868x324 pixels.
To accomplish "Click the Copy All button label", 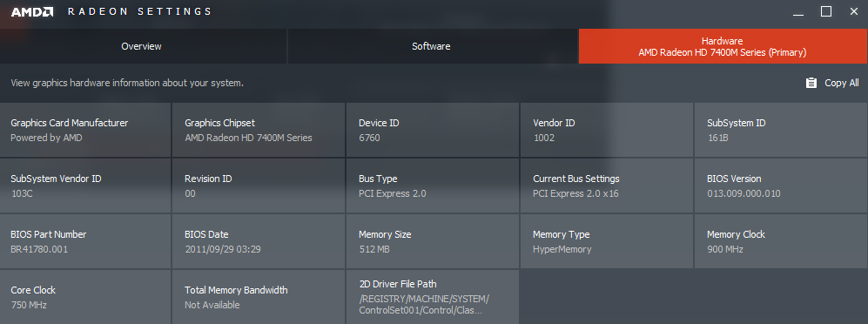I will point(842,83).
